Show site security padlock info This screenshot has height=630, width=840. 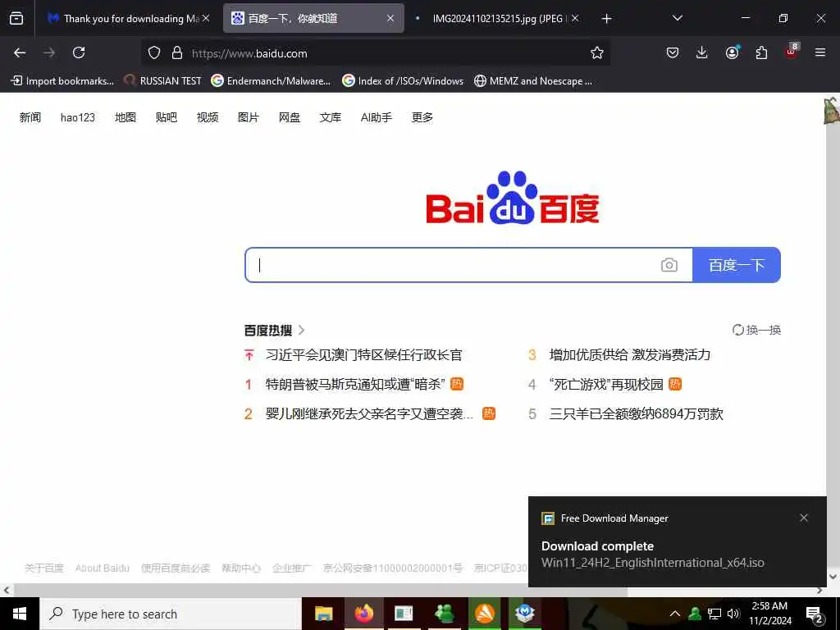coord(177,52)
